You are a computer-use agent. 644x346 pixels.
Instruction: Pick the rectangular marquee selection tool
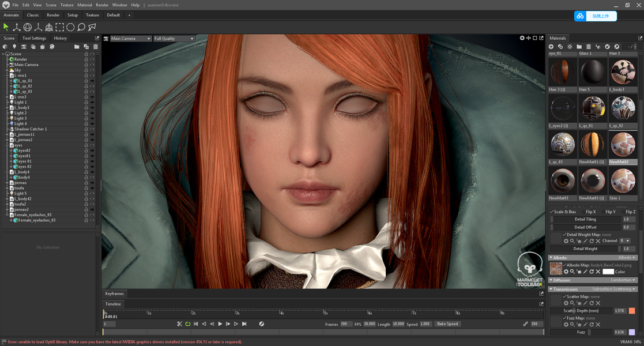pyautogui.click(x=60, y=27)
